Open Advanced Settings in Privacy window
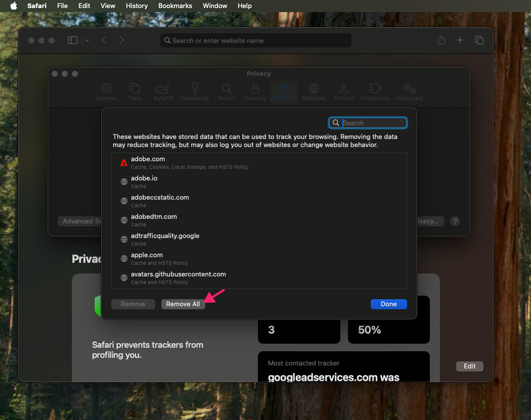Screen dimensions: 531x420 [80, 221]
